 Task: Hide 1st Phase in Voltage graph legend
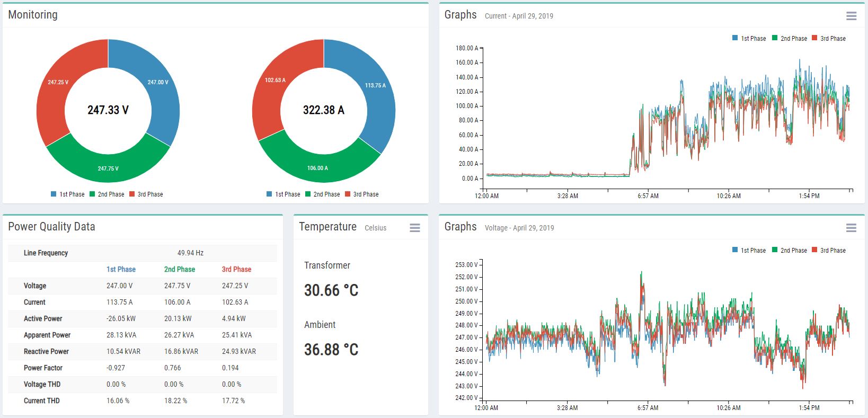[x=749, y=251]
